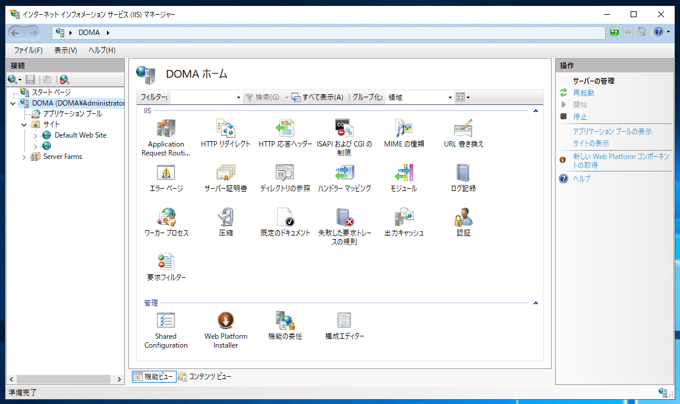
Task: Click すべて表示(A) button
Action: tap(317, 98)
